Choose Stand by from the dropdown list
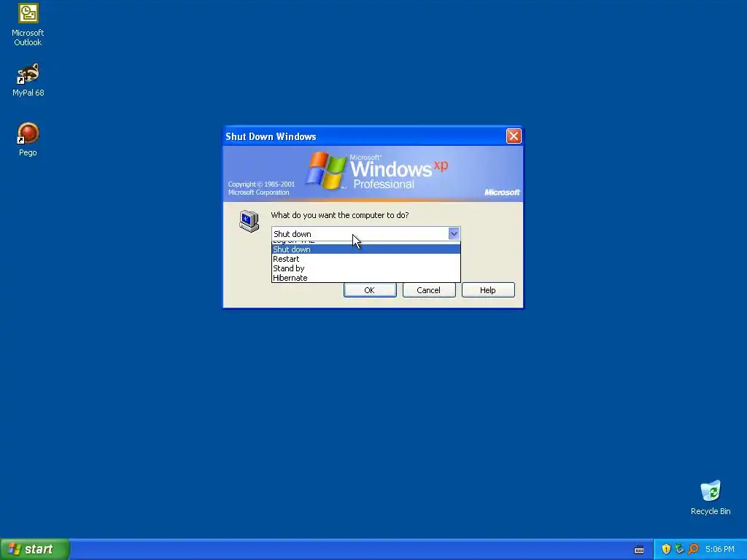The image size is (747, 560). (x=366, y=268)
